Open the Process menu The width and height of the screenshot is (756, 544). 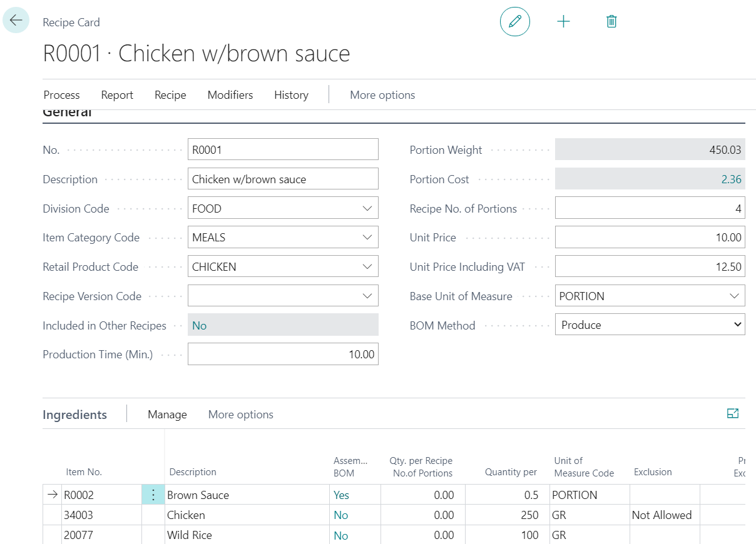click(x=61, y=95)
